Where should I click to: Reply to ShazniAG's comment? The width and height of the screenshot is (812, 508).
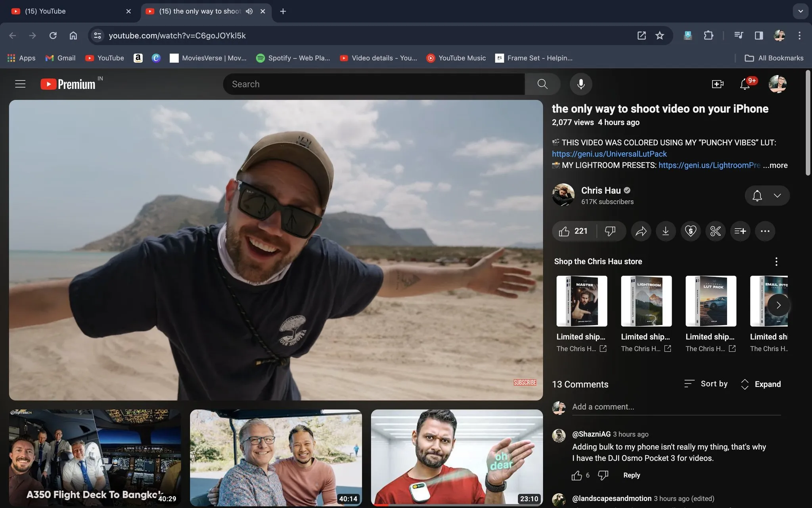pyautogui.click(x=631, y=475)
